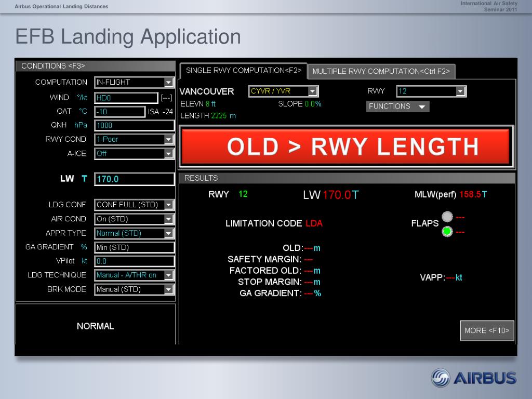Image resolution: width=532 pixels, height=399 pixels.
Task: Open the RWY dropdown showing 12
Action: click(x=431, y=91)
